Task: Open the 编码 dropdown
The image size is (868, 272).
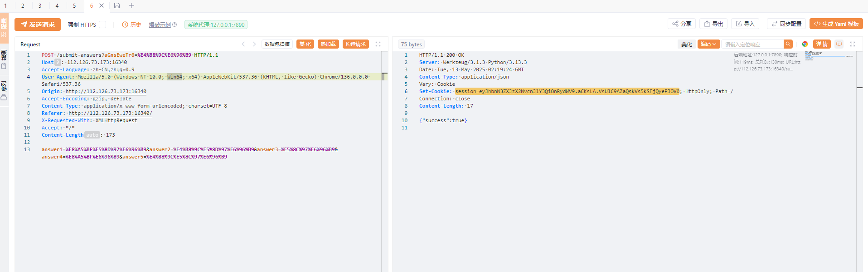Action: (708, 44)
